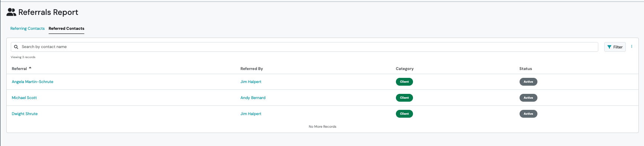Select the Referred Contacts tab
The image size is (644, 146).
point(66,28)
